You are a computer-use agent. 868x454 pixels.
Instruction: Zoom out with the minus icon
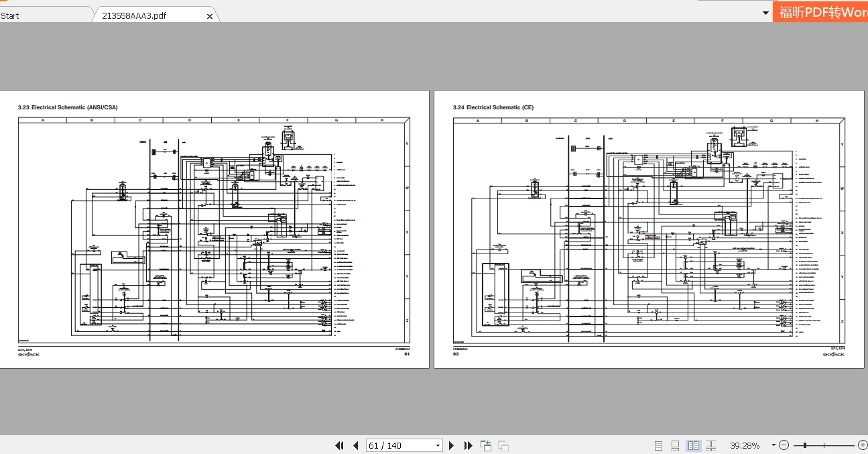click(784, 445)
